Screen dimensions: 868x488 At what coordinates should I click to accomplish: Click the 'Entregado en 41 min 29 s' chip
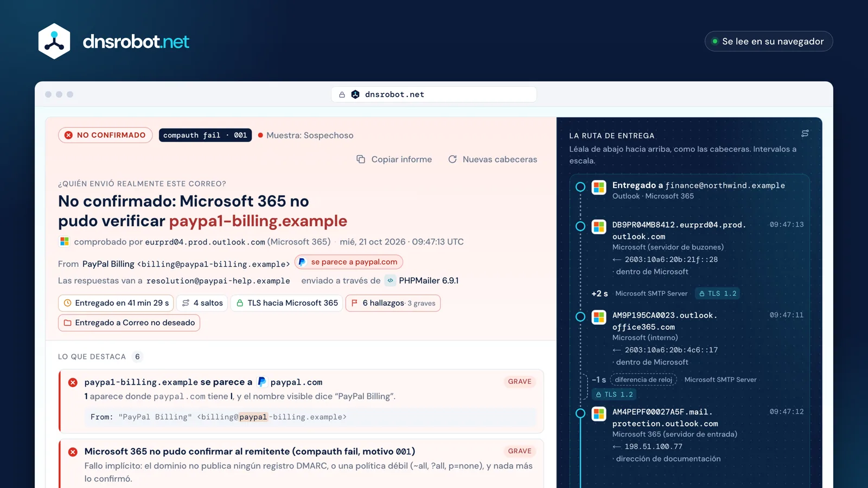click(x=116, y=303)
